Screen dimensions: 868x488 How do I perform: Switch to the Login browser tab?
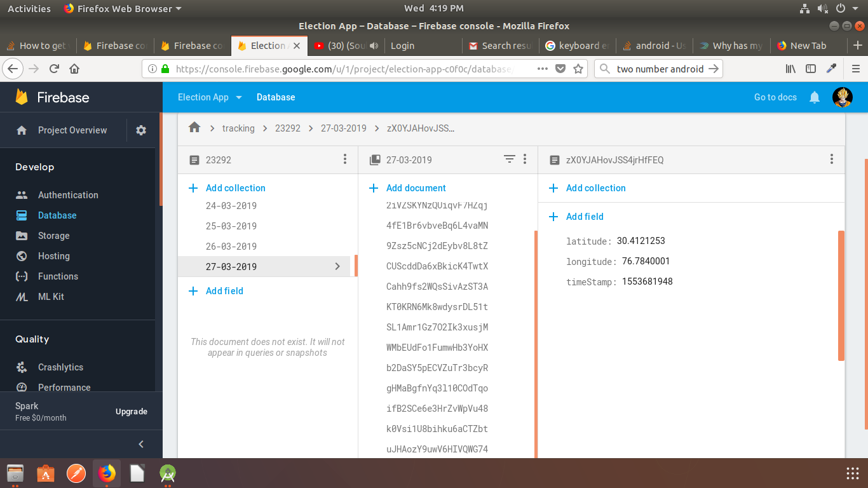click(x=423, y=46)
